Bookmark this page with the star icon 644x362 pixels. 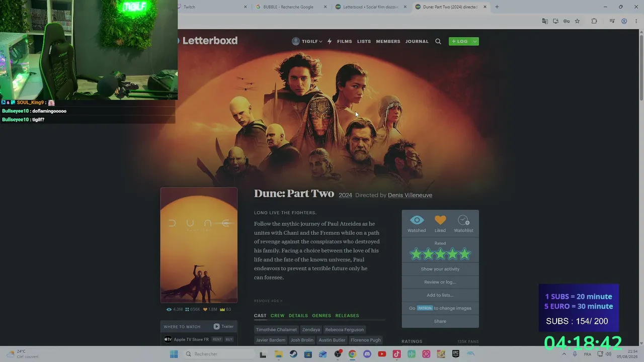coord(577,21)
